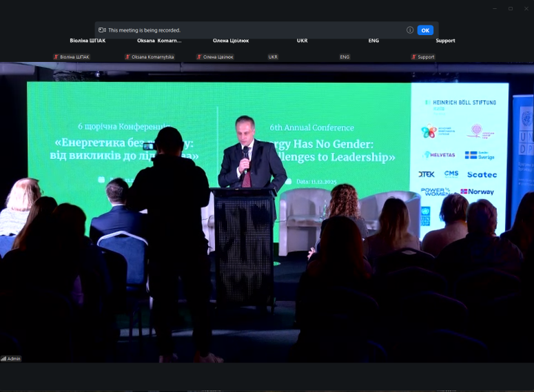Click the Admin signal strength icon
534x392 pixels.
pyautogui.click(x=3, y=359)
